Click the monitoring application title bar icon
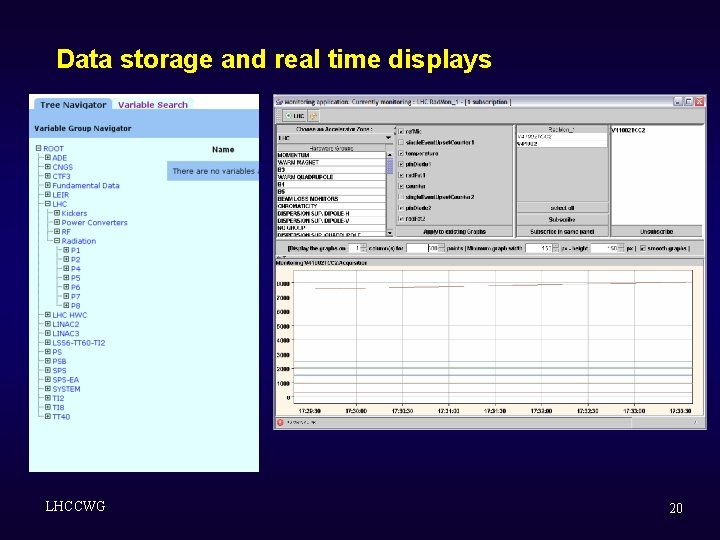 (x=279, y=102)
